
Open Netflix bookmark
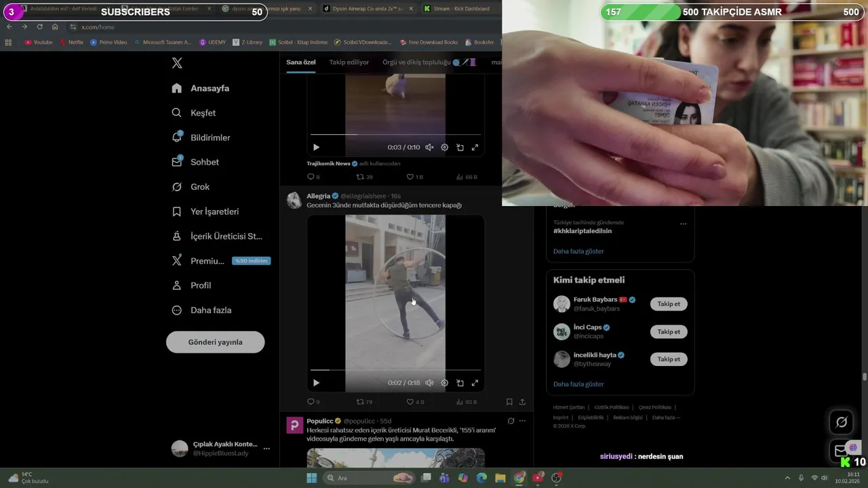pos(71,42)
